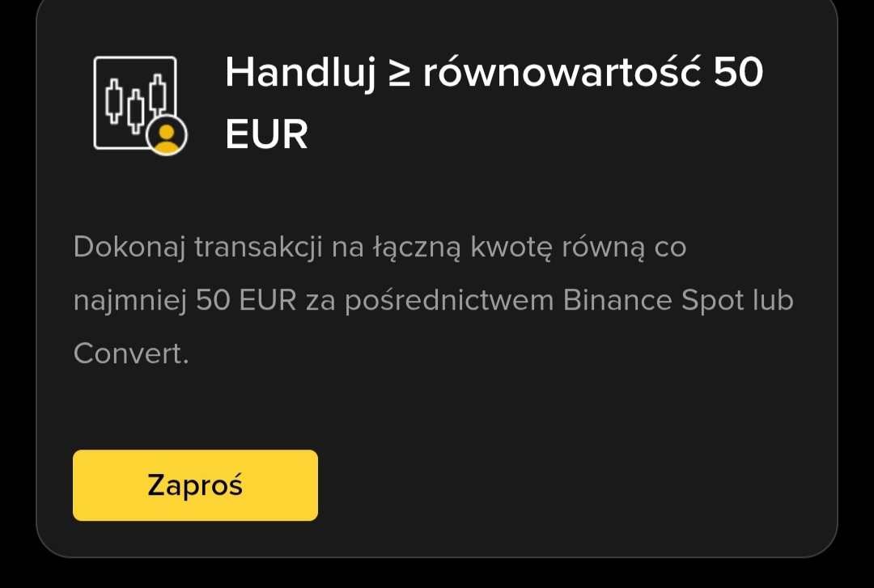The height and width of the screenshot is (588, 874).
Task: Click the yellow Zaproś invite button
Action: coord(195,485)
